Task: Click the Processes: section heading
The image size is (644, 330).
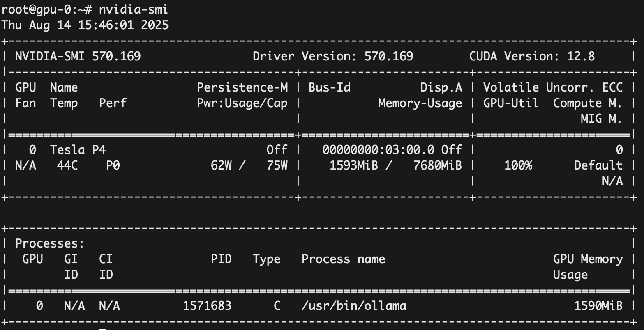Action: pos(49,243)
